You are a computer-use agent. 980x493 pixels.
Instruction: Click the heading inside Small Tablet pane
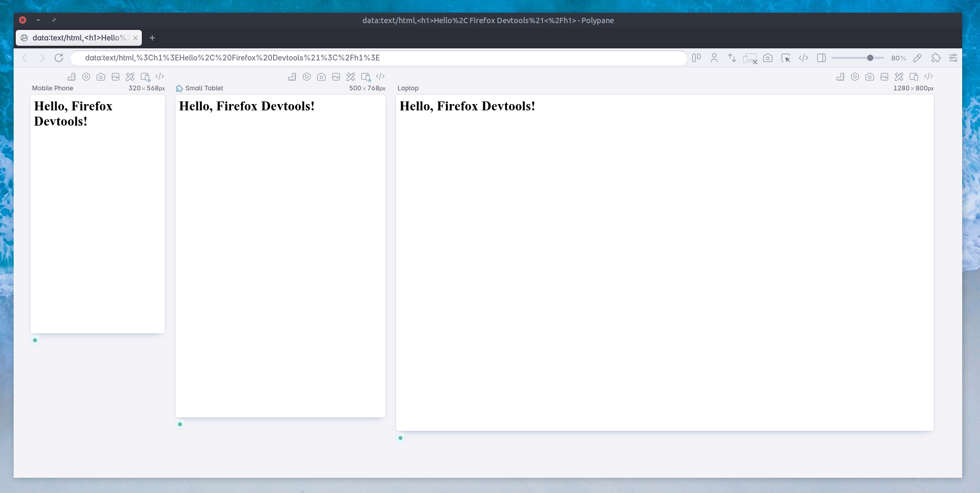[x=247, y=106]
